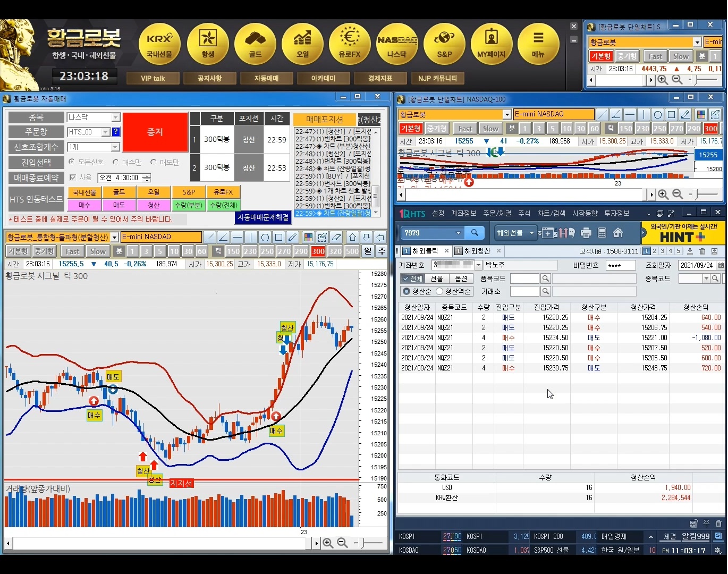Expand the 종목 dropdown showing 나스닥

(x=115, y=117)
